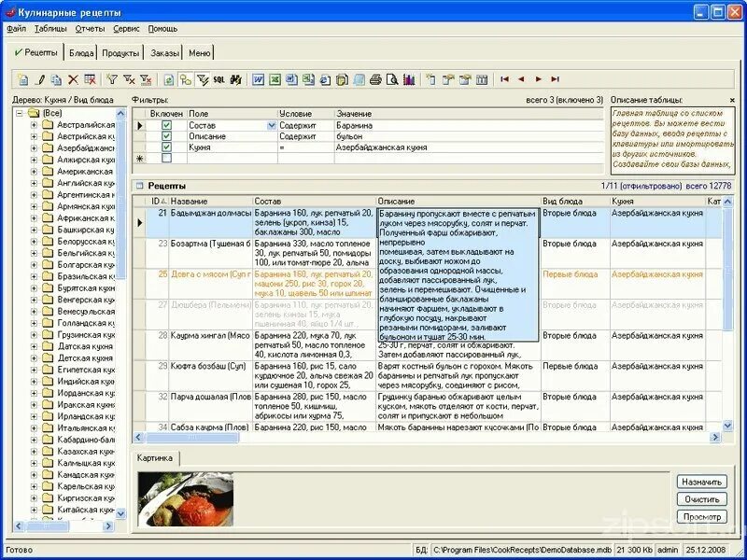Go to first record arrow

click(504, 79)
